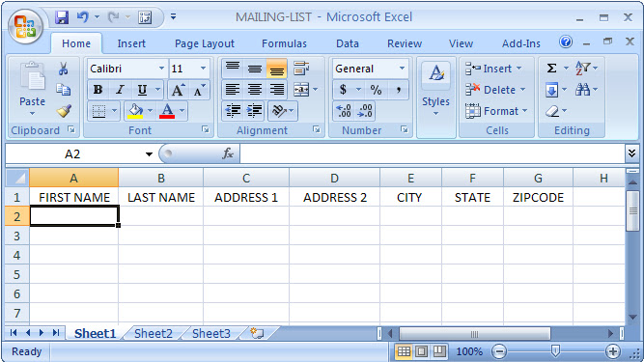Increase font size with Grow Font
The image size is (644, 362).
178,90
